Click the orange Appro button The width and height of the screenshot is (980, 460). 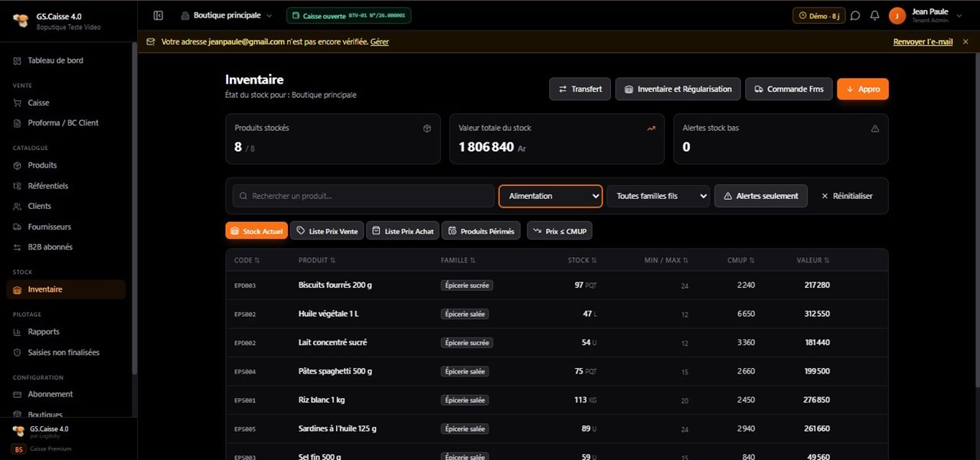[x=863, y=89]
